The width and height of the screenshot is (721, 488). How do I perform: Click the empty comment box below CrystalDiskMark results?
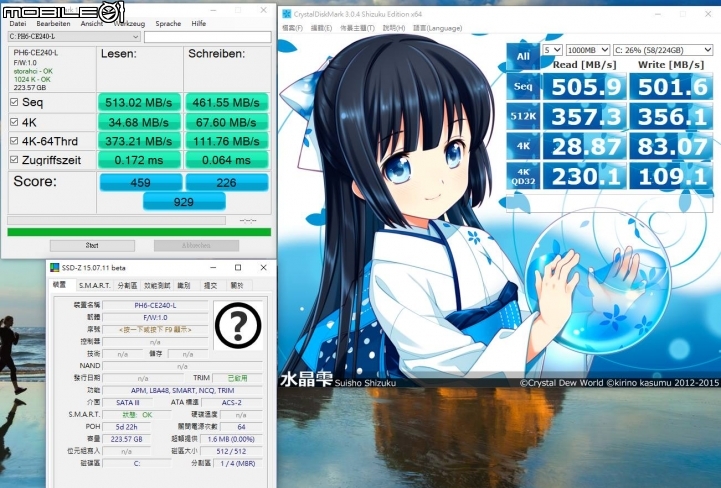[x=610, y=203]
